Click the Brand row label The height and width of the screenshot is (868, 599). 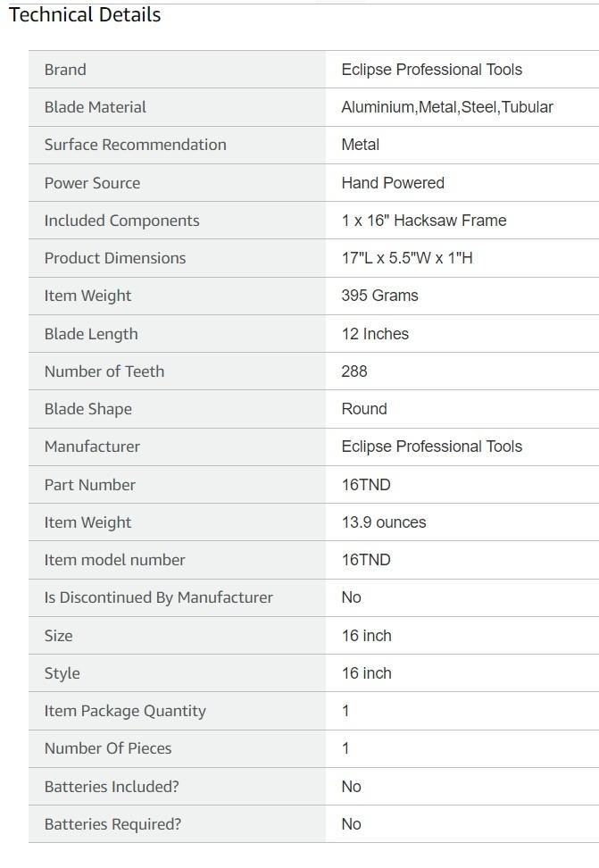(65, 70)
